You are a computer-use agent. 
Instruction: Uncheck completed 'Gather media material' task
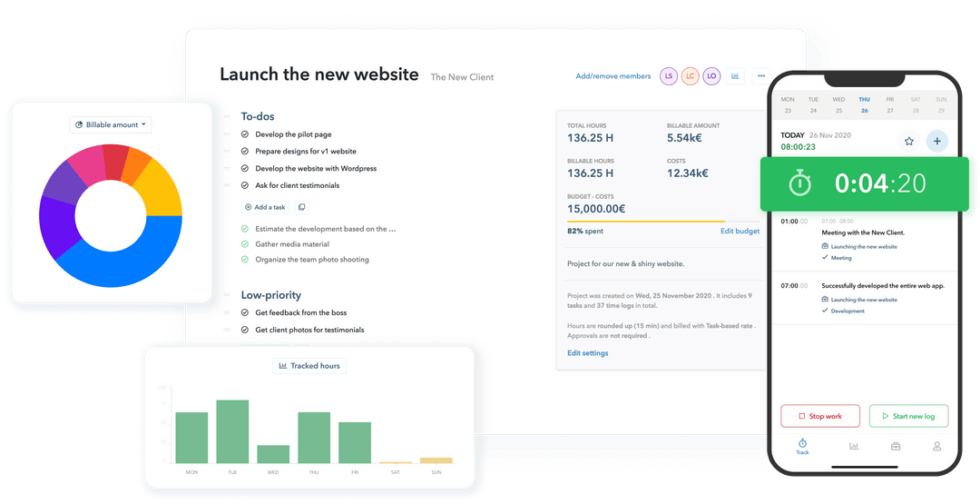pyautogui.click(x=245, y=244)
